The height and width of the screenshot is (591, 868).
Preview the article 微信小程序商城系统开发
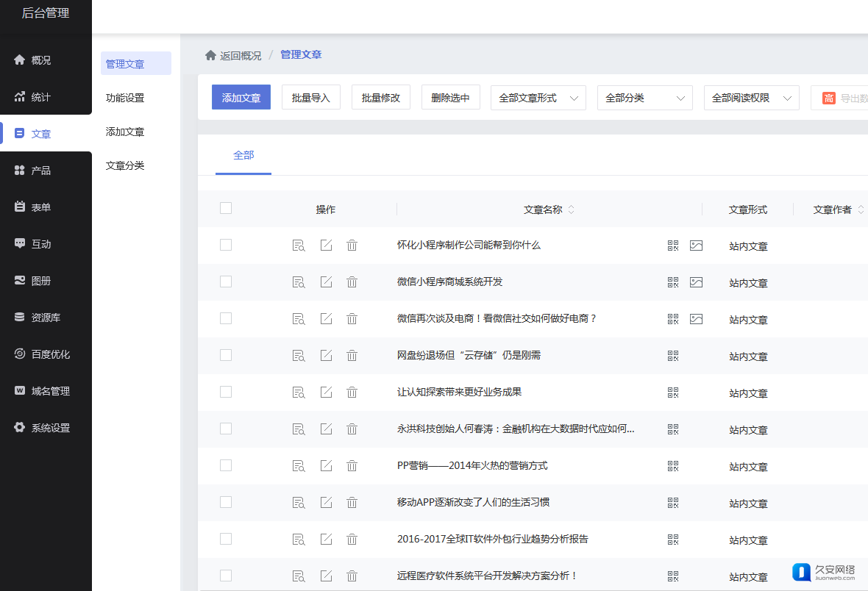click(x=299, y=282)
